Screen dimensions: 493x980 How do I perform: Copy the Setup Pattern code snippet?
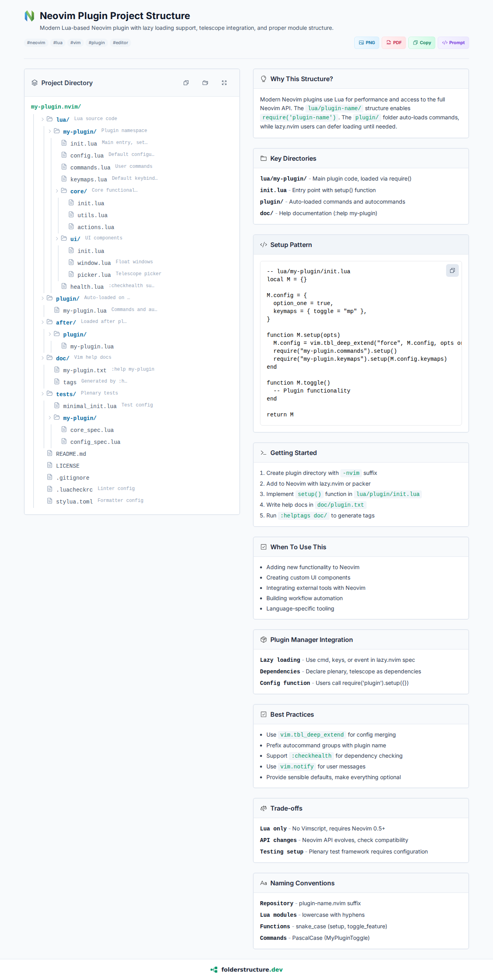[x=452, y=270]
